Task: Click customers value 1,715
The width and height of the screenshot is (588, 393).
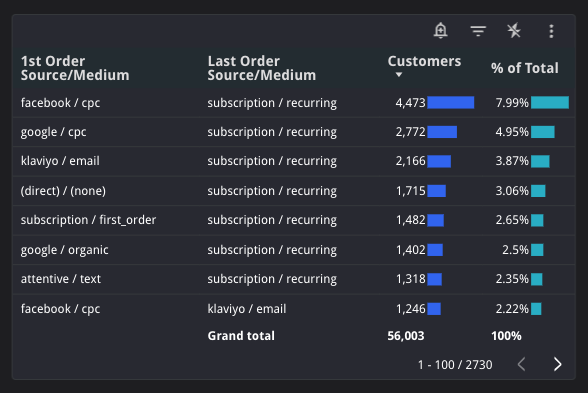Action: click(411, 191)
